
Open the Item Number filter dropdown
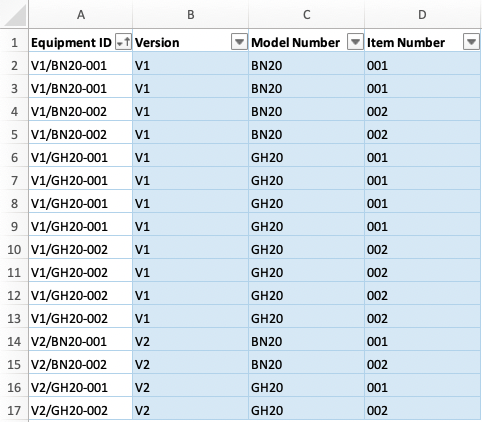point(471,42)
